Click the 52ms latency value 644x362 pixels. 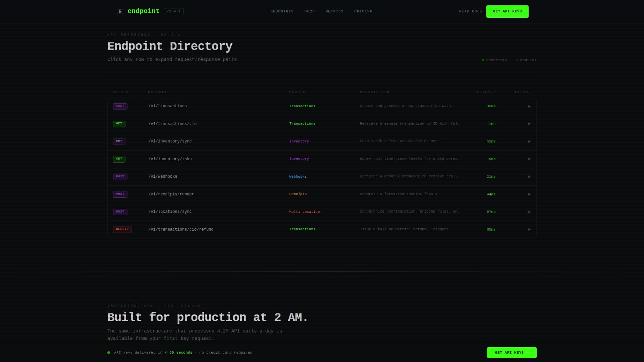point(491,141)
